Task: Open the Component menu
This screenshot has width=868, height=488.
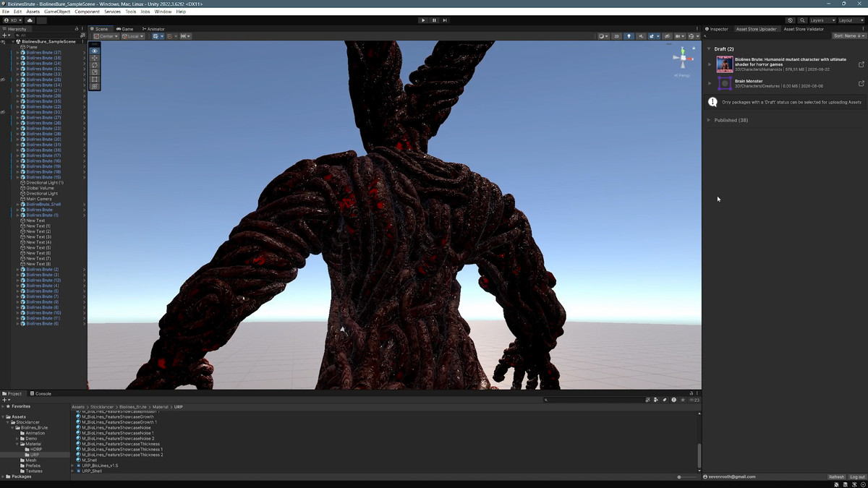Action: pyautogui.click(x=88, y=12)
